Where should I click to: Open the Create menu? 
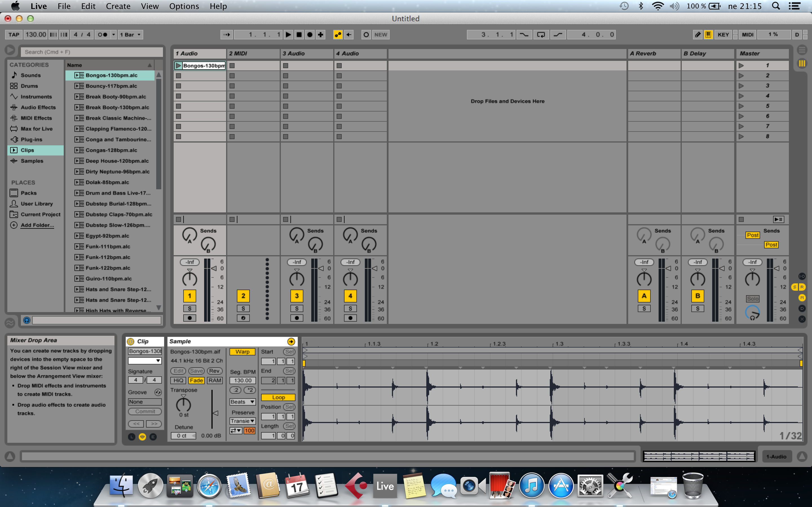point(118,6)
